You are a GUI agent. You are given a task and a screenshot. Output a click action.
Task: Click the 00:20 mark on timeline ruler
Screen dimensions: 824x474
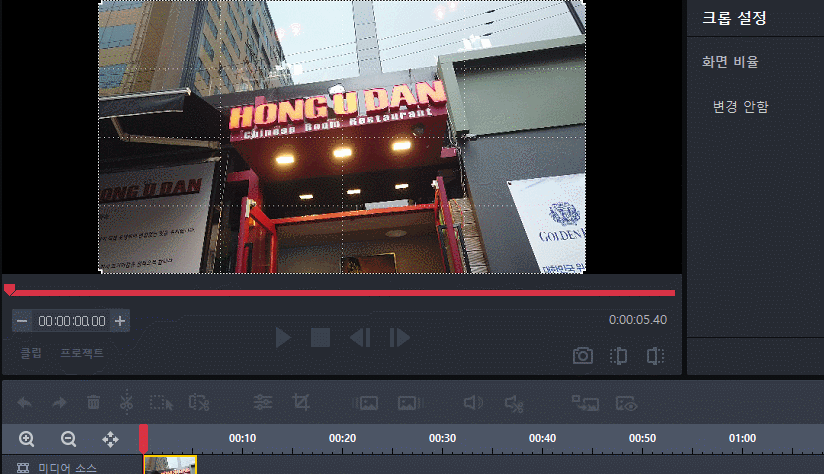click(342, 438)
